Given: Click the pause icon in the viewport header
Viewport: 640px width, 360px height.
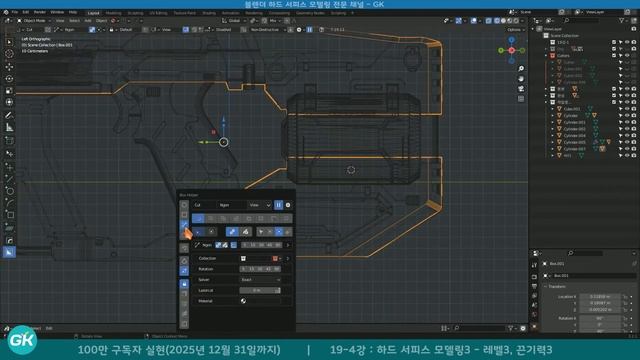Looking at the screenshot, I should pyautogui.click(x=309, y=29).
